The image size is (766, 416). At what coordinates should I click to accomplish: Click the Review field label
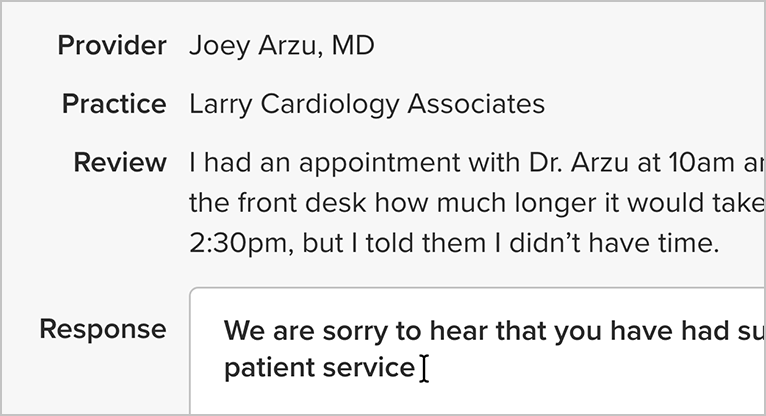coord(120,162)
